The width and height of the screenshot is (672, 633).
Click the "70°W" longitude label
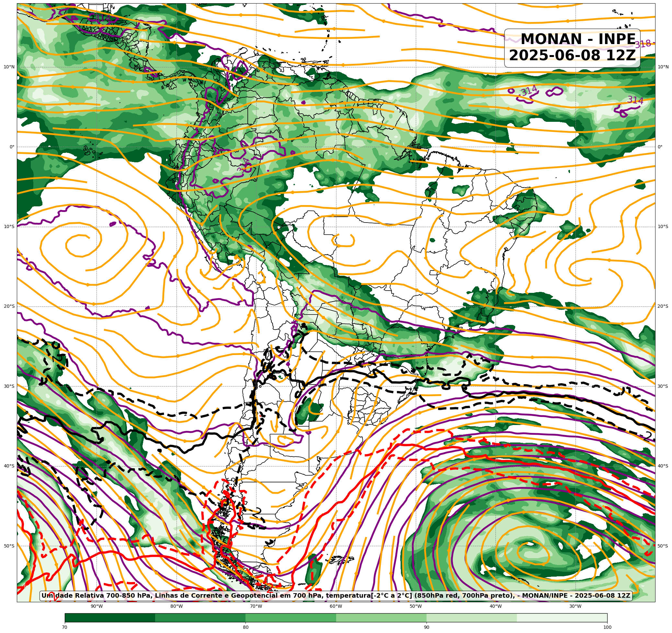click(x=256, y=606)
